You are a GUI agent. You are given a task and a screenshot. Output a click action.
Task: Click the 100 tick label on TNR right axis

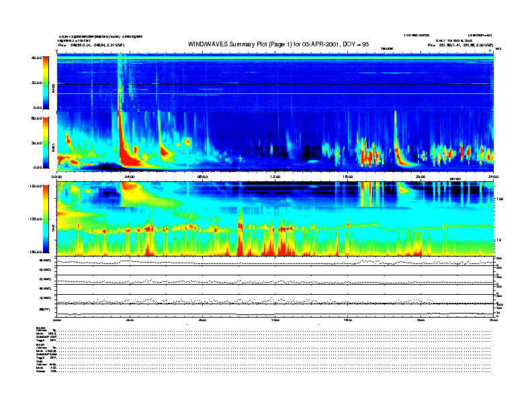pos(500,199)
